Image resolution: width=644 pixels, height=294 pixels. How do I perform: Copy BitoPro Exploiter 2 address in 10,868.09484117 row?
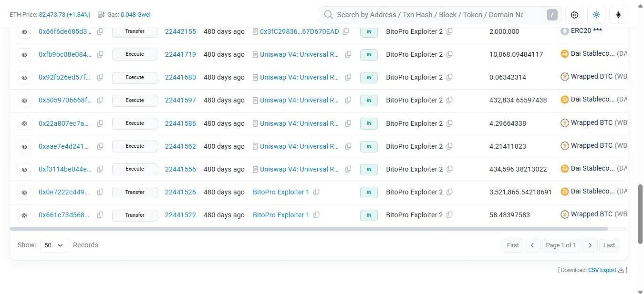click(x=449, y=54)
